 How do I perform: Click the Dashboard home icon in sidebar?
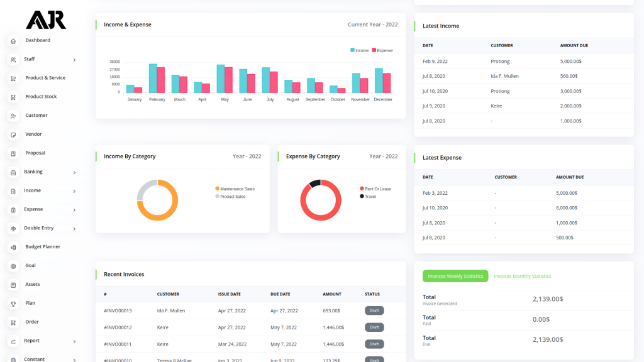(13, 41)
